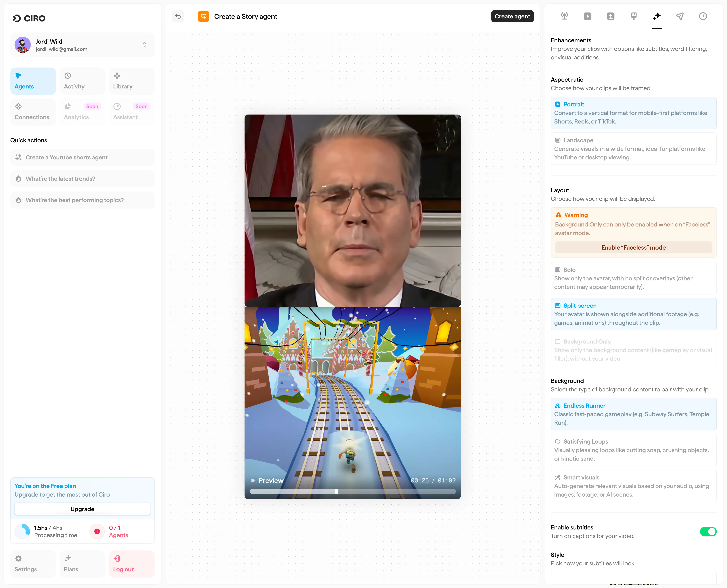This screenshot has height=588, width=727.
Task: Expand the Jordi Wild account switcher
Action: (144, 45)
